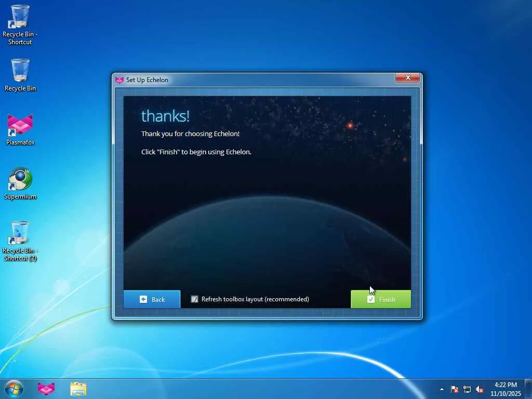Open the Windows Start menu orb
The width and height of the screenshot is (532, 399).
(x=14, y=389)
